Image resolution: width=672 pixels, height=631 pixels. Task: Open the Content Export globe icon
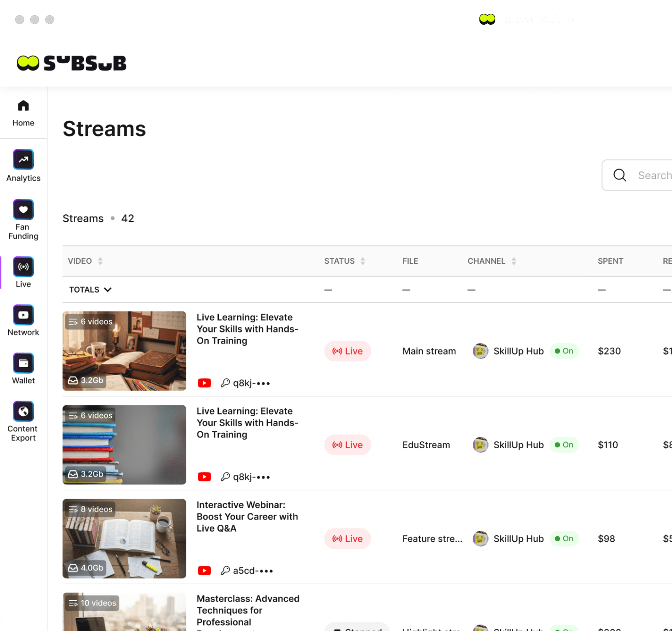[x=23, y=411]
